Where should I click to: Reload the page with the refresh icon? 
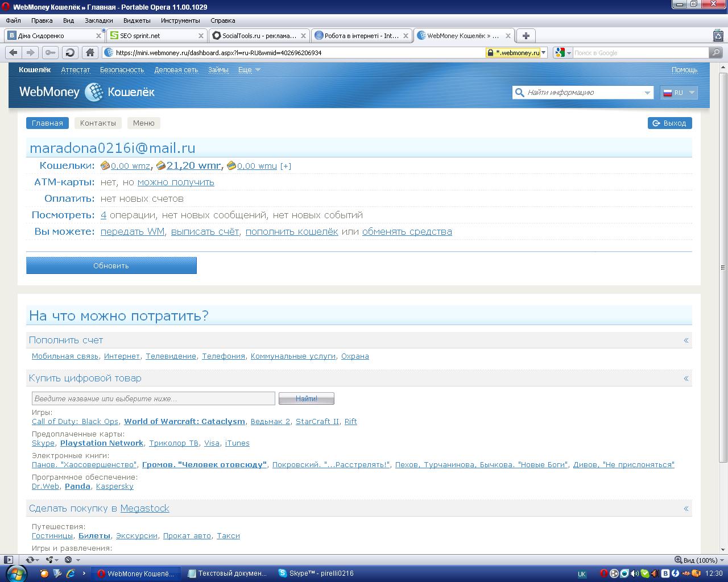(70, 53)
